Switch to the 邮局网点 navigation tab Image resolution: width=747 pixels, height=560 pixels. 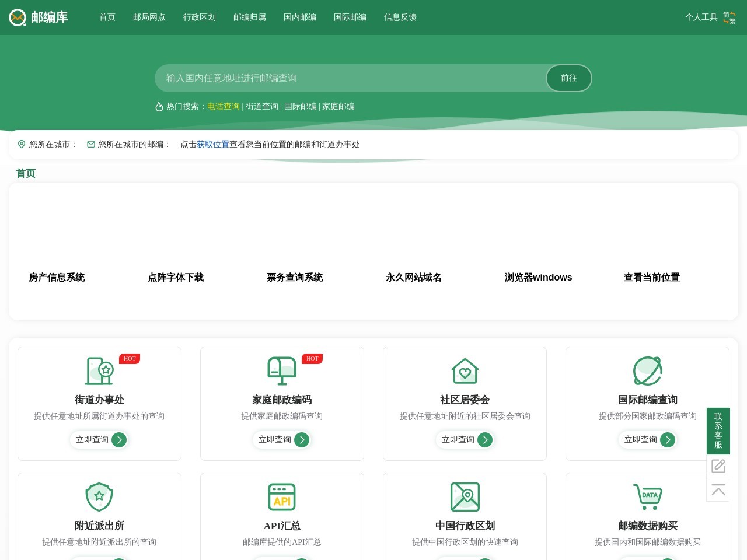tap(149, 17)
